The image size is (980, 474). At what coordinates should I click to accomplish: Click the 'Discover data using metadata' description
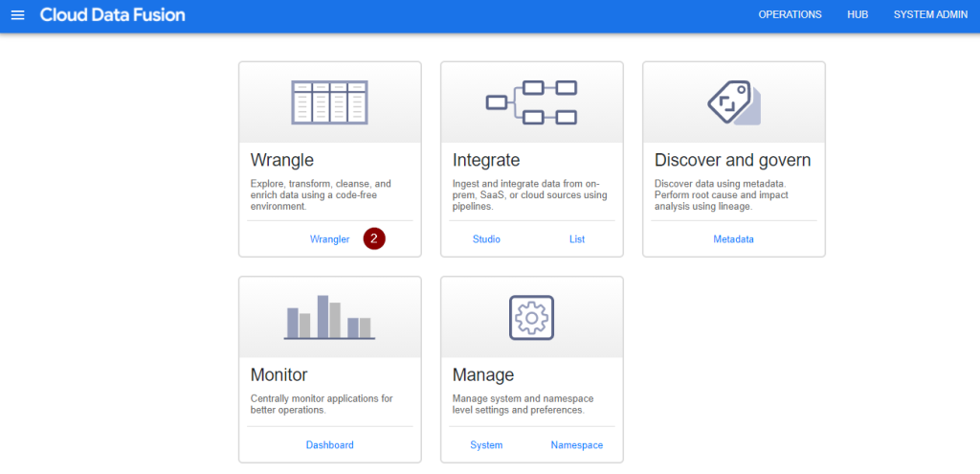(x=722, y=194)
